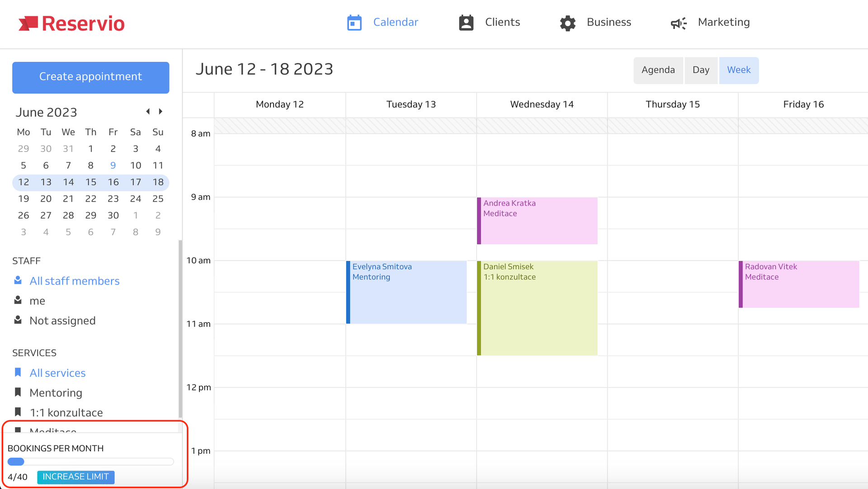Filter calendar by 1:1 konzultace service

coord(66,412)
